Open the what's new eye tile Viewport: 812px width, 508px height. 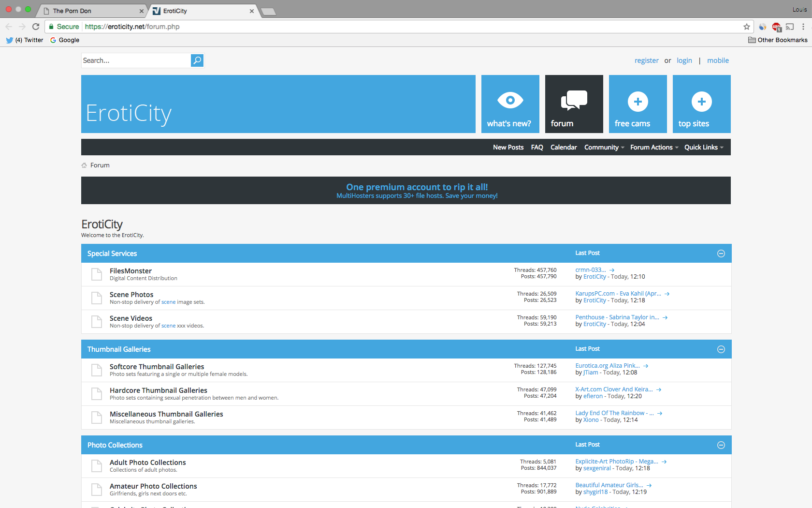point(510,104)
